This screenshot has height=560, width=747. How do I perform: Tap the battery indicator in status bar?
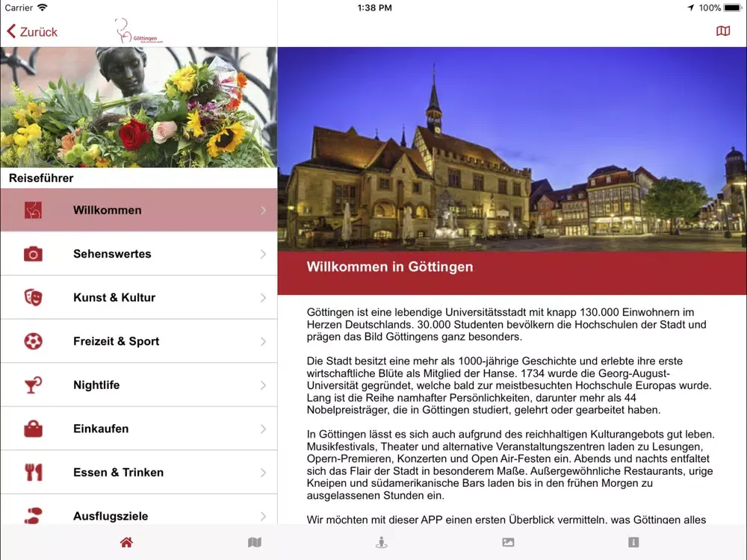point(732,7)
